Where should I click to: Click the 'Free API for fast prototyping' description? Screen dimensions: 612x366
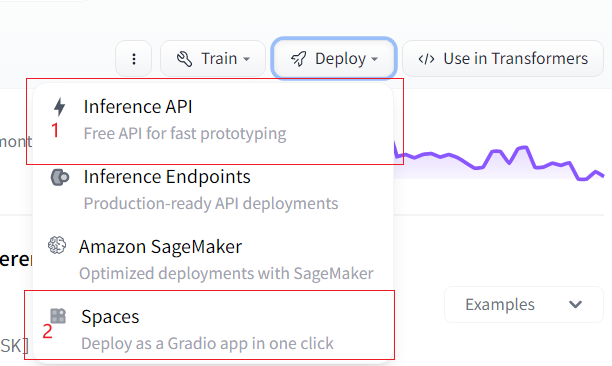coord(185,133)
